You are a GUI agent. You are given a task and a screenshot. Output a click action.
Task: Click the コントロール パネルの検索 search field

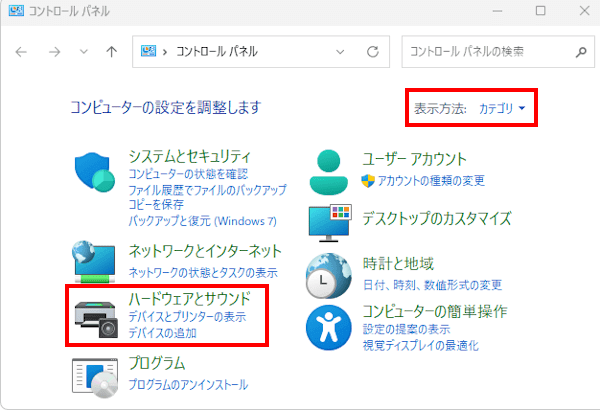485,51
